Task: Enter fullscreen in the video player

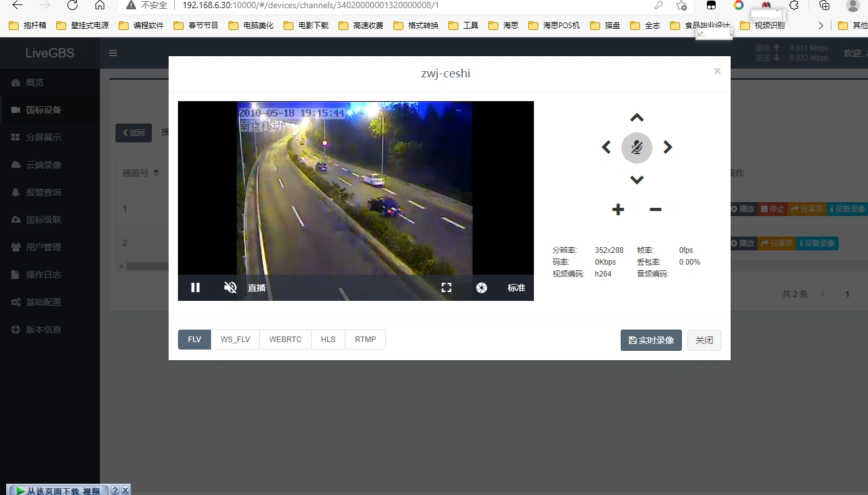Action: coord(446,288)
